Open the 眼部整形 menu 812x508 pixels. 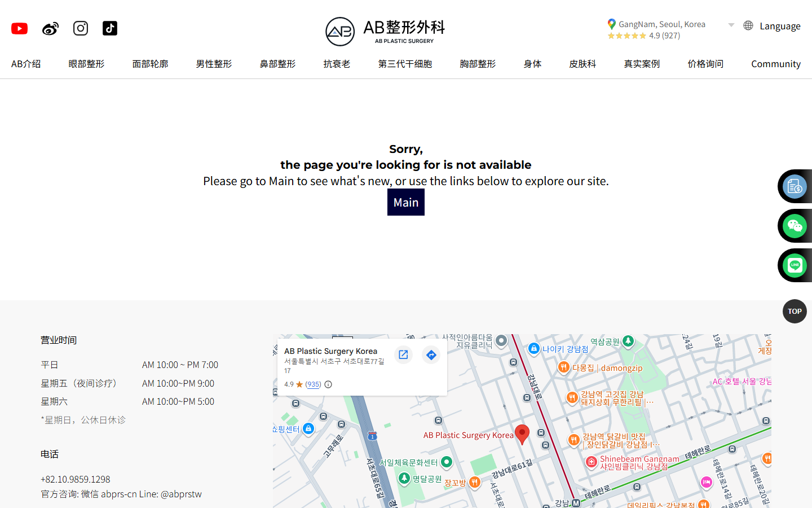pyautogui.click(x=86, y=64)
